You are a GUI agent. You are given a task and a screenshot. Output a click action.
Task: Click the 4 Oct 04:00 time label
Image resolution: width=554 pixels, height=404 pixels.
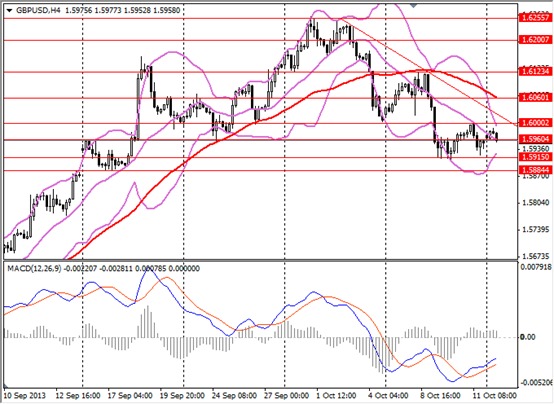point(388,395)
